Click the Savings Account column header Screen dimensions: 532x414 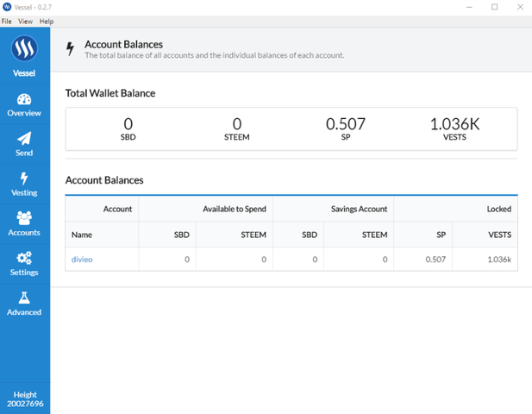pos(333,209)
